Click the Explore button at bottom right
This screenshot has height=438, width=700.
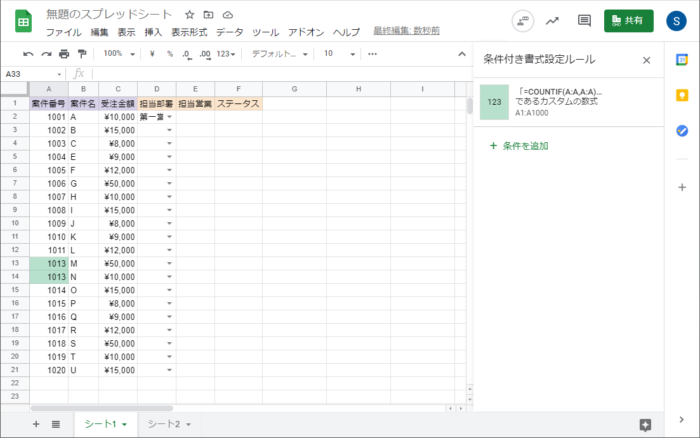coord(645,424)
